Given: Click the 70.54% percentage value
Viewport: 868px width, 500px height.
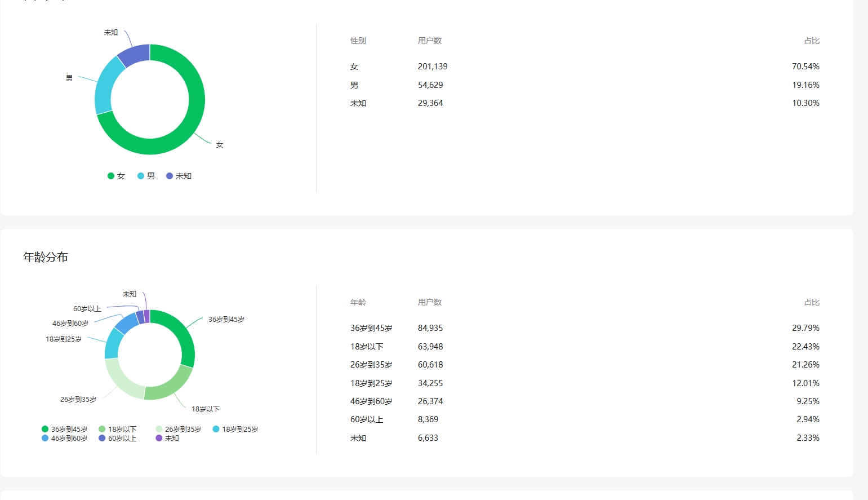Looking at the screenshot, I should (x=805, y=67).
